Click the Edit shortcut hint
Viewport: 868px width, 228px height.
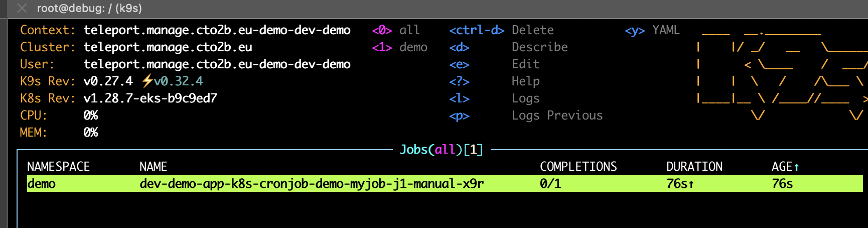click(x=525, y=64)
